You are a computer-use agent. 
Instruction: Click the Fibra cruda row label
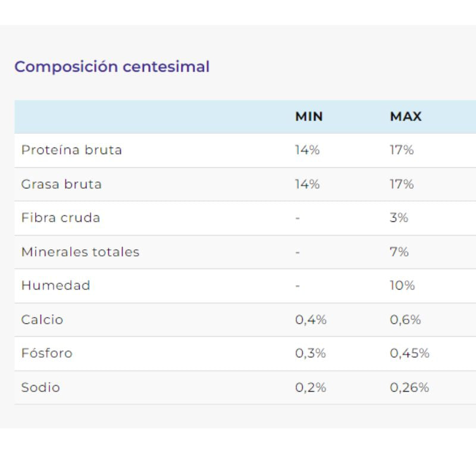[61, 218]
